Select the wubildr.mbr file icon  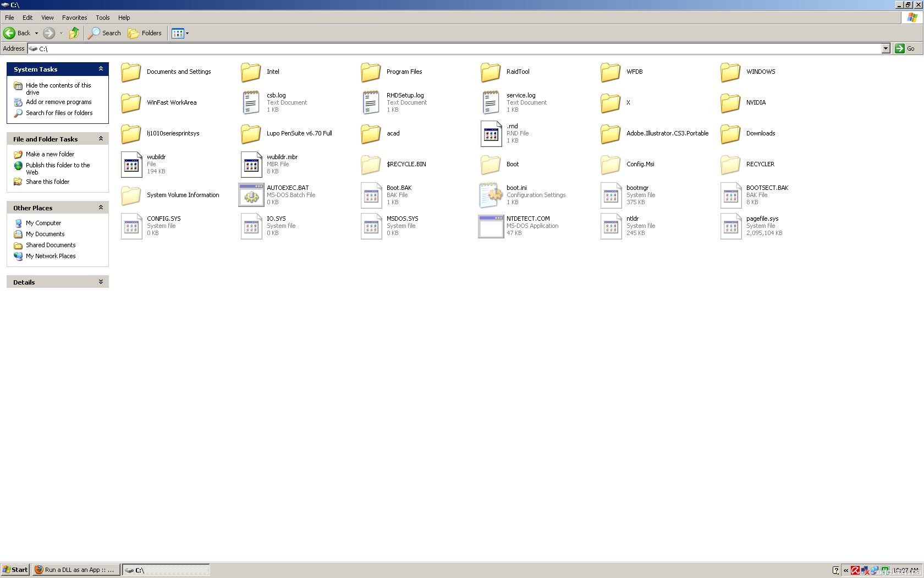pyautogui.click(x=251, y=164)
